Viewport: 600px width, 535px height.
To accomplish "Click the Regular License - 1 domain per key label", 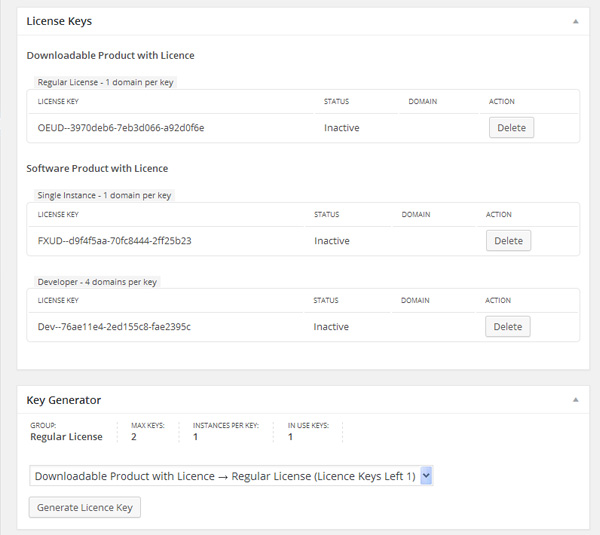I will pos(105,82).
